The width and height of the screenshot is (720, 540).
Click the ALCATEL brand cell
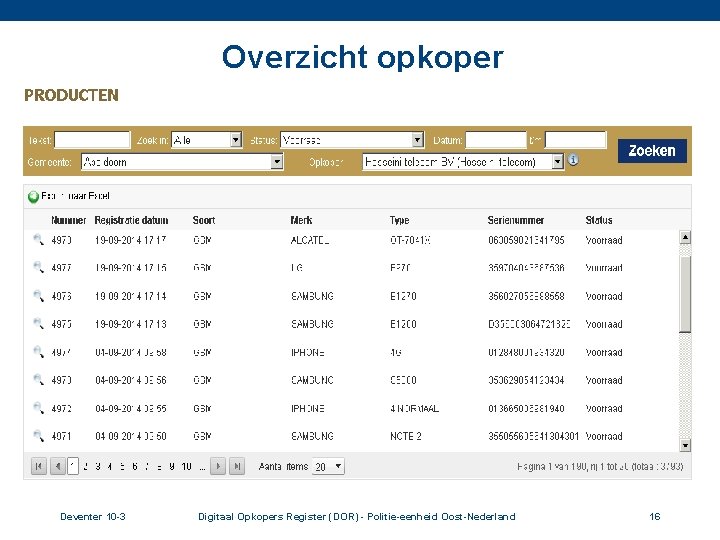pos(310,240)
